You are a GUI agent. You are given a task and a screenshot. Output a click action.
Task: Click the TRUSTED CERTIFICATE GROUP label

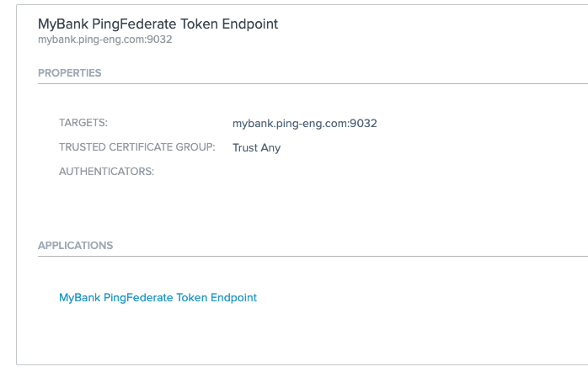pyautogui.click(x=137, y=147)
